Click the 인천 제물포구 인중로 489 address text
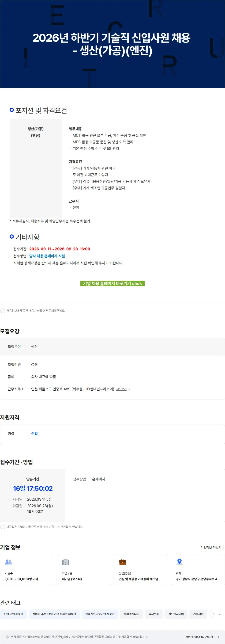The width and height of the screenshot is (225, 644). tap(72, 389)
